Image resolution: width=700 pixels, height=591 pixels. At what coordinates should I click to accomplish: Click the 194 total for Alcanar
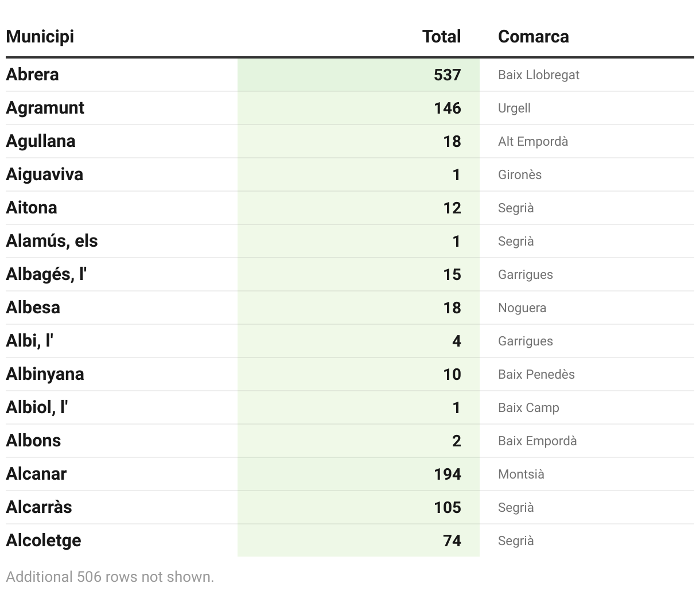pos(448,475)
